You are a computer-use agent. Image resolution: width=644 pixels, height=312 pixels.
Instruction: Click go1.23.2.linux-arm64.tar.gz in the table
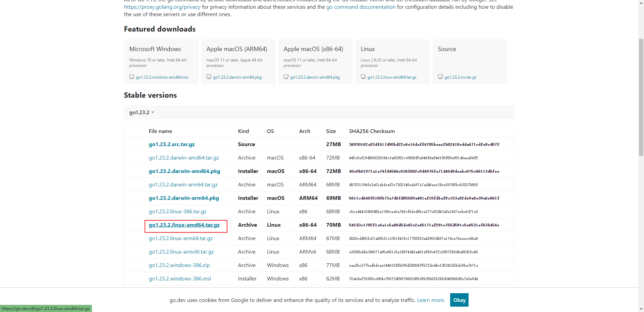click(x=181, y=238)
